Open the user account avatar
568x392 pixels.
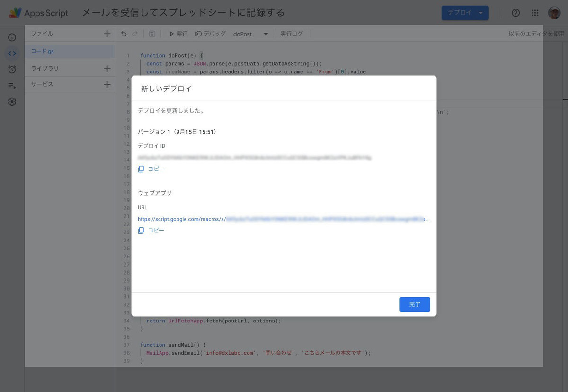click(x=554, y=13)
